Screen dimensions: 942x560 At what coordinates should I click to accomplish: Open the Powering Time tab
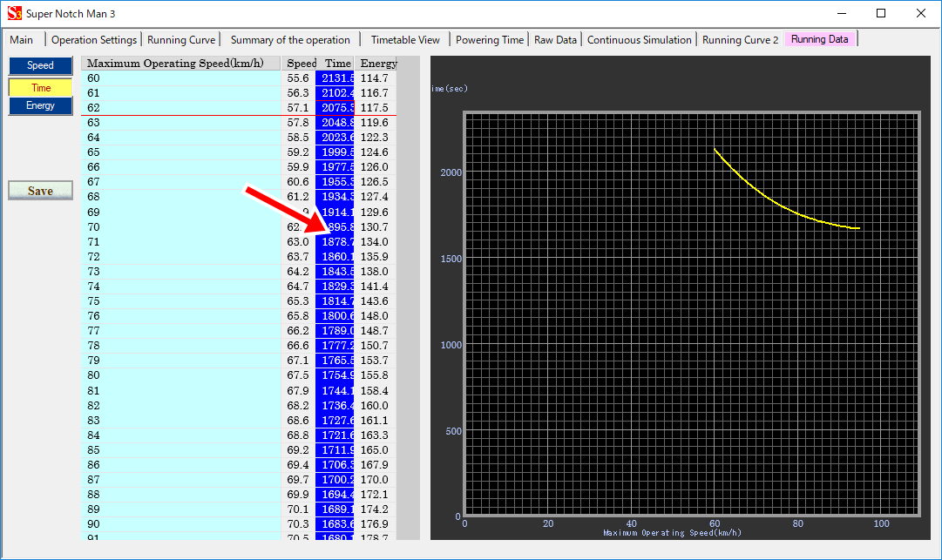tap(490, 39)
